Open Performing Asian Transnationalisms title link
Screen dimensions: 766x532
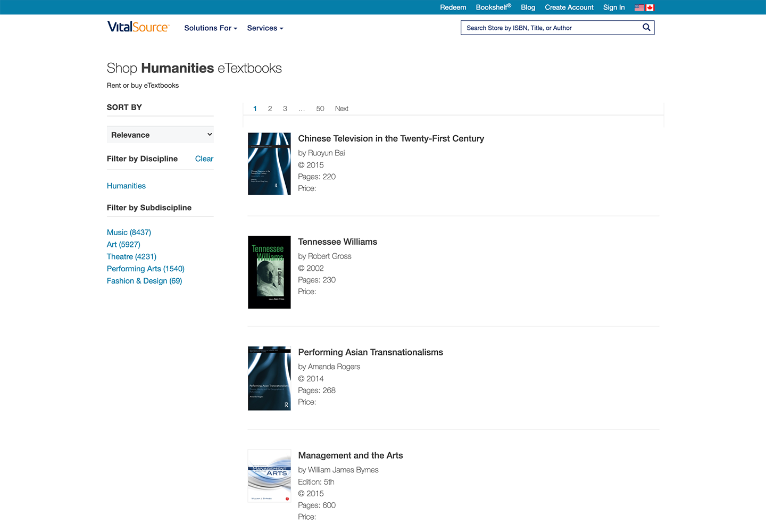tap(370, 352)
